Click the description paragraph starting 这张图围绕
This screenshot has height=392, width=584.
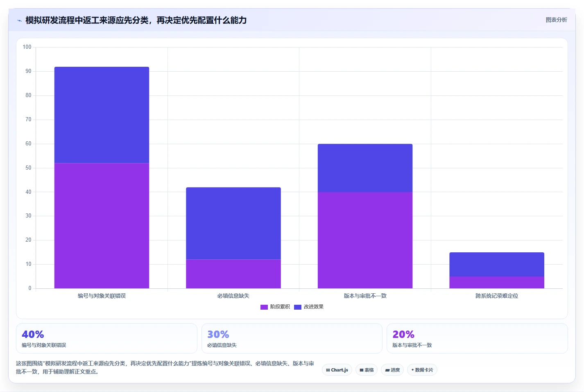165,367
